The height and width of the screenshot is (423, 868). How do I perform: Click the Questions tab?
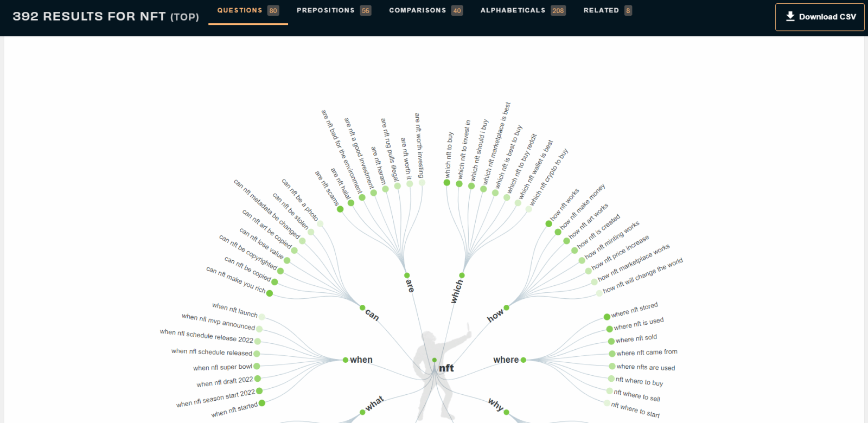point(247,10)
